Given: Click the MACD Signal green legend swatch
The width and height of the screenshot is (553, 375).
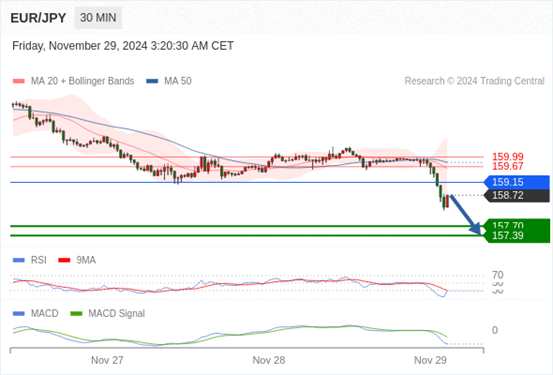Looking at the screenshot, I should (76, 314).
